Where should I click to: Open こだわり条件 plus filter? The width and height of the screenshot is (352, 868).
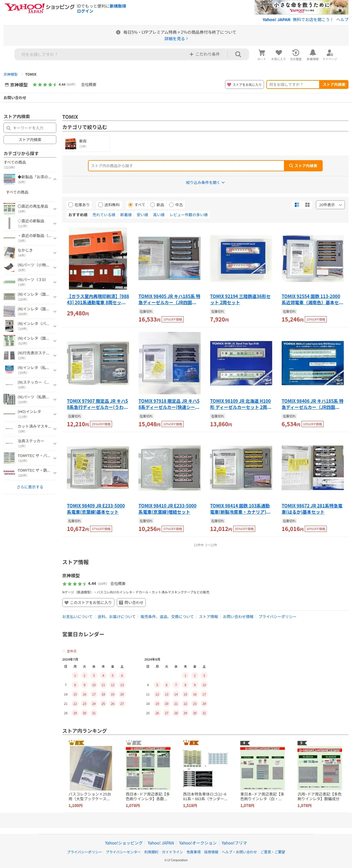pyautogui.click(x=204, y=54)
